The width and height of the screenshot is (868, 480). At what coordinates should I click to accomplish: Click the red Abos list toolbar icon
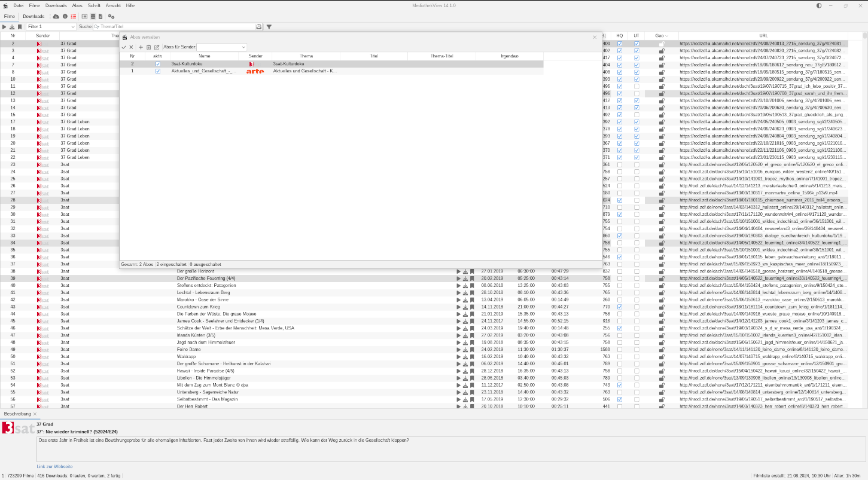[73, 16]
